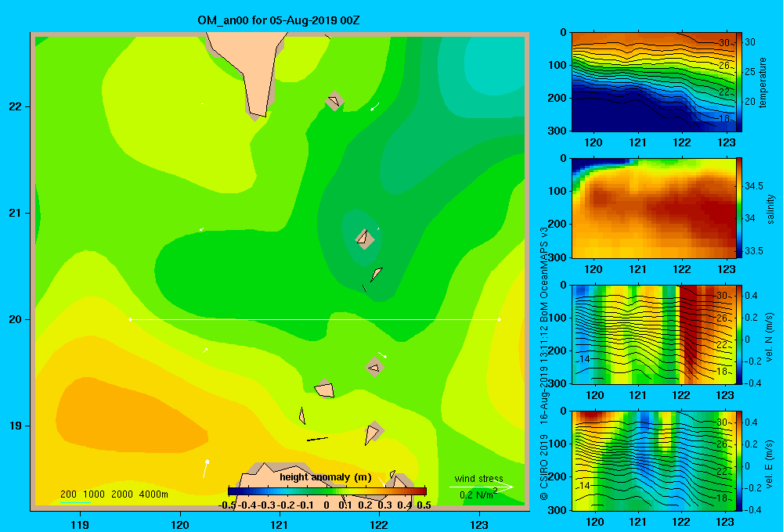The height and width of the screenshot is (532, 783).
Task: Open the temperature depth section plot
Action: click(653, 82)
